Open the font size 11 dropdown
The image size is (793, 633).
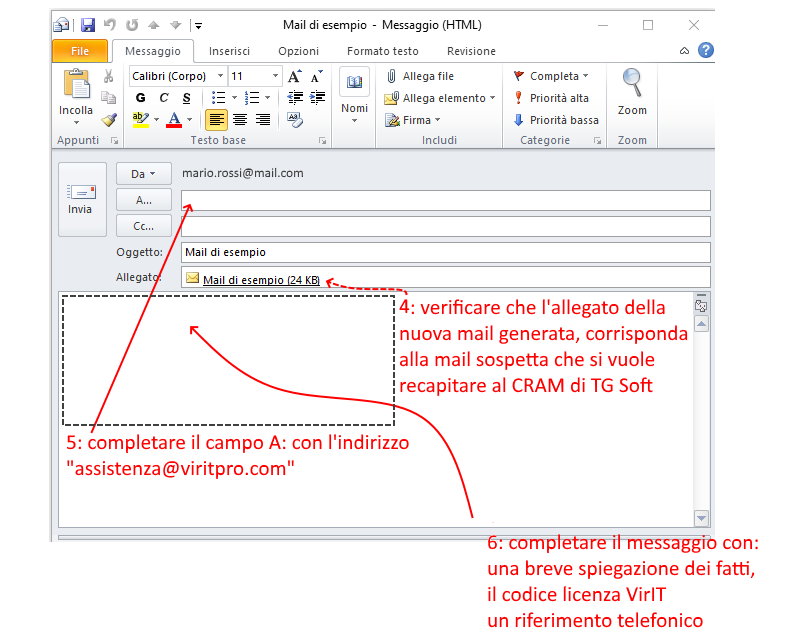tap(275, 76)
